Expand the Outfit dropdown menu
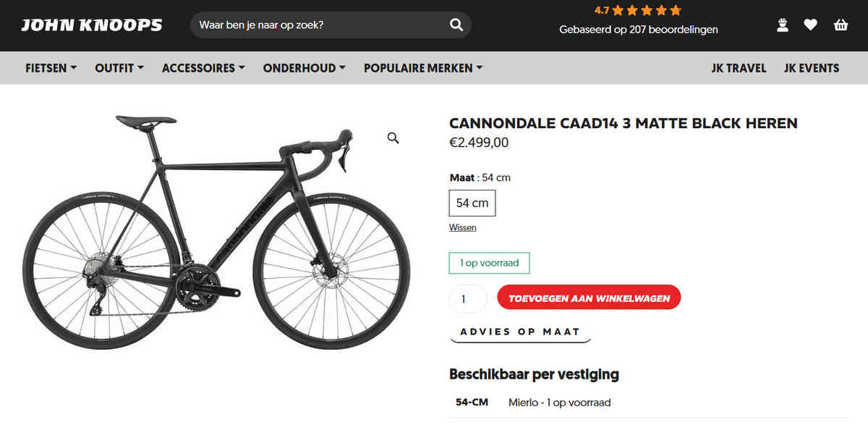 [x=119, y=68]
